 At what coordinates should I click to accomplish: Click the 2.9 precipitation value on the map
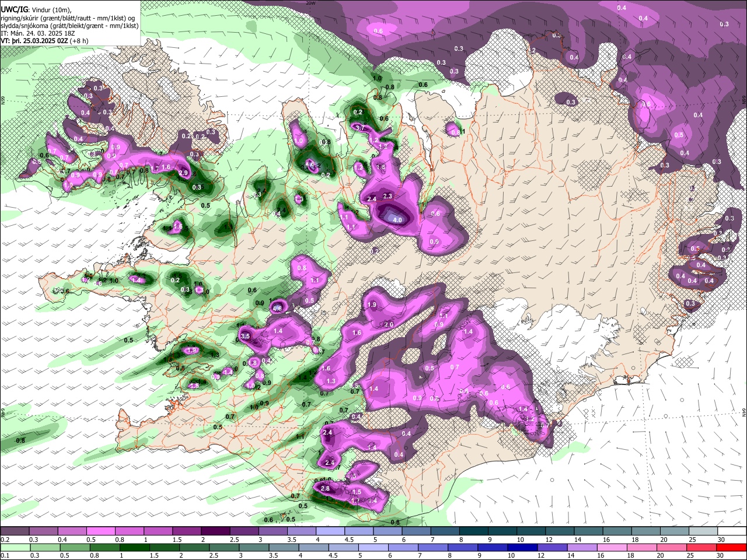point(183,173)
